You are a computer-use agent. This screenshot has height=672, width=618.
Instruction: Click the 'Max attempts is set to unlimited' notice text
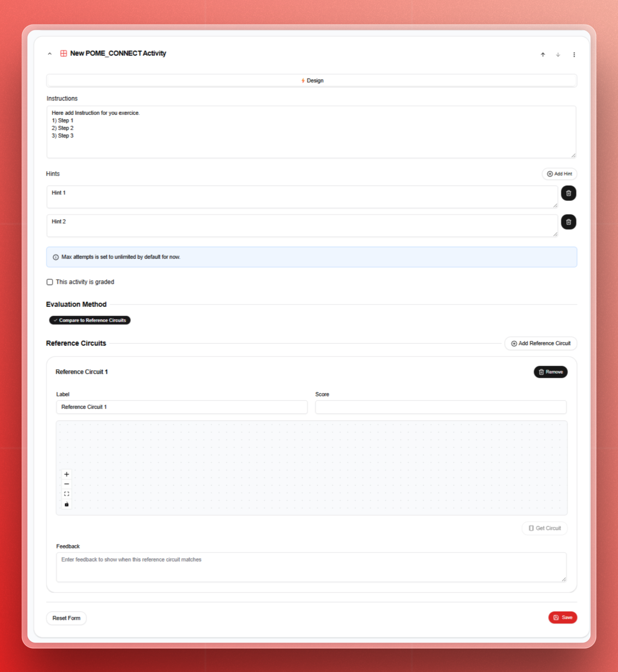121,257
